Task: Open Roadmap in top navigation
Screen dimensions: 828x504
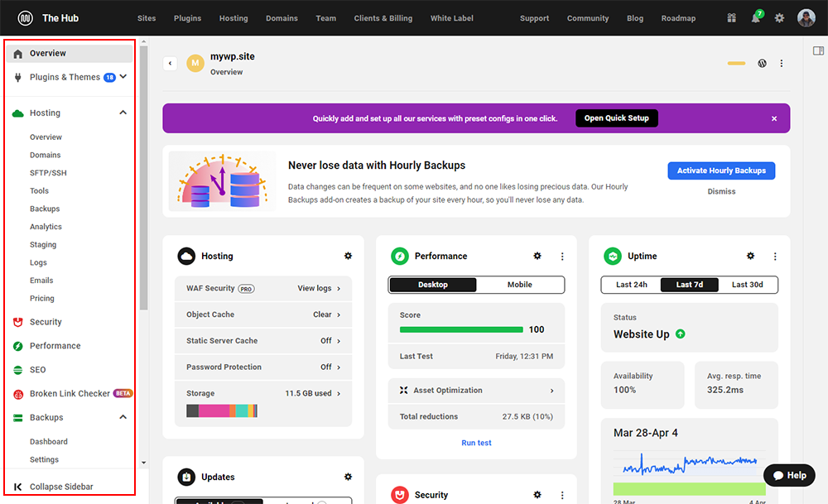Action: tap(678, 18)
